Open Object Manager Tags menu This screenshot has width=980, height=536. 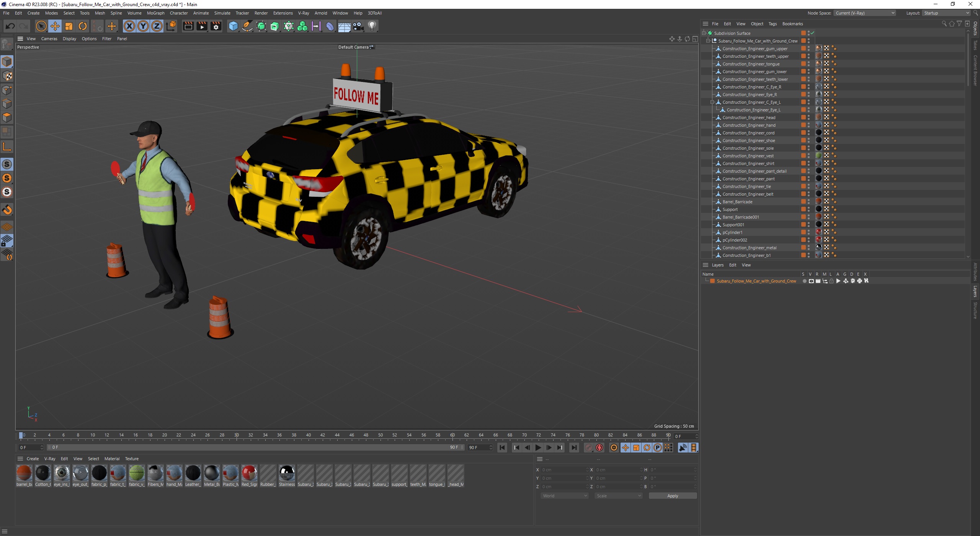pyautogui.click(x=773, y=24)
